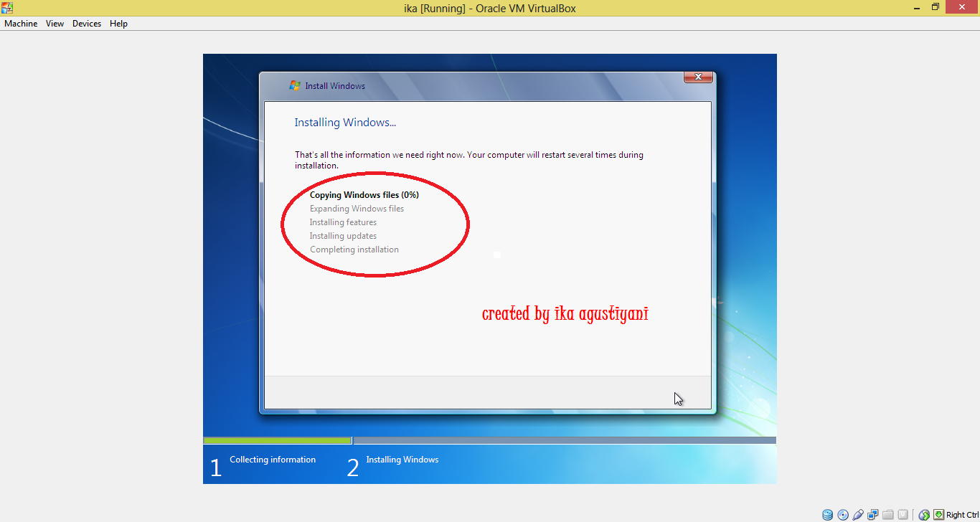The width and height of the screenshot is (980, 522).
Task: Close the Install Windows dialog
Action: point(698,77)
